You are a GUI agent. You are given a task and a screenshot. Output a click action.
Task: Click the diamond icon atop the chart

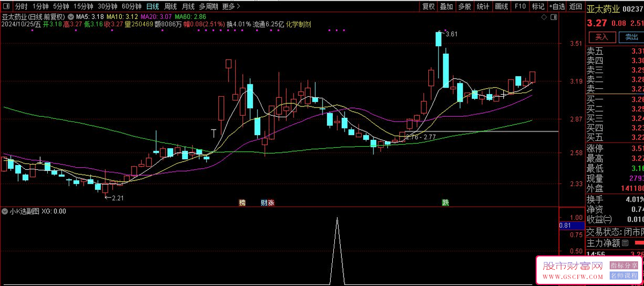tap(544, 17)
